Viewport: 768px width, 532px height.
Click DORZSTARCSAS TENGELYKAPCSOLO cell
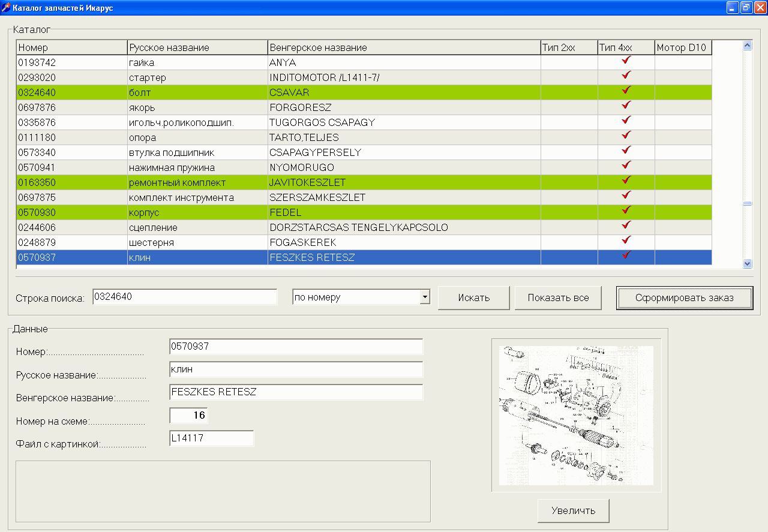404,227
